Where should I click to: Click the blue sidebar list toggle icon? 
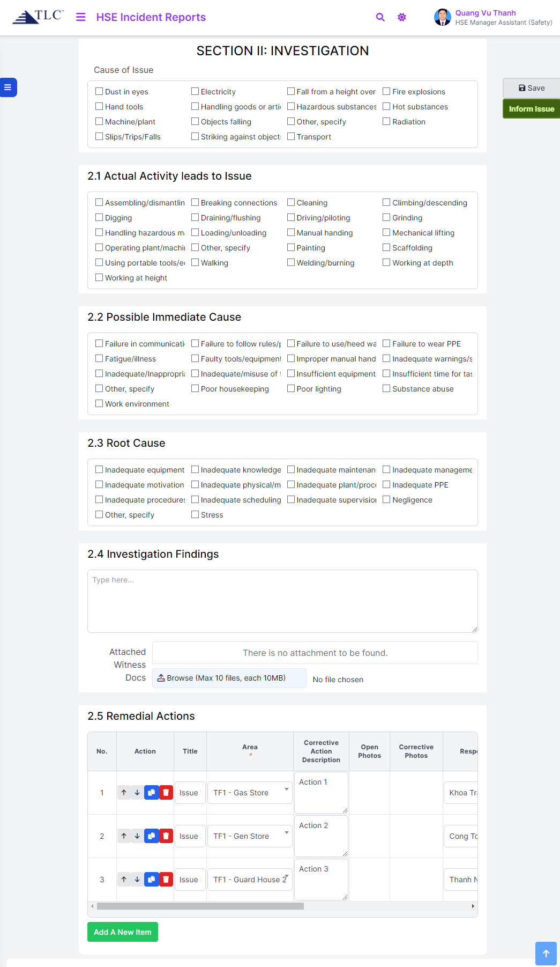pos(8,87)
